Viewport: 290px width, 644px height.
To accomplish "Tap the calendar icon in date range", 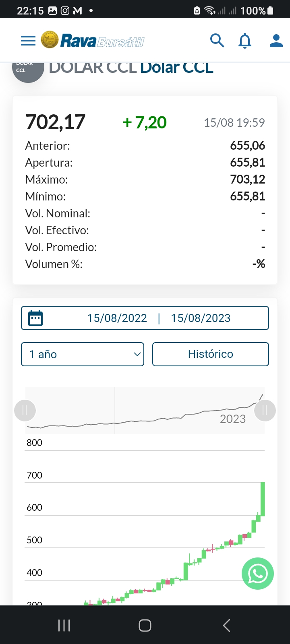I will (x=35, y=318).
